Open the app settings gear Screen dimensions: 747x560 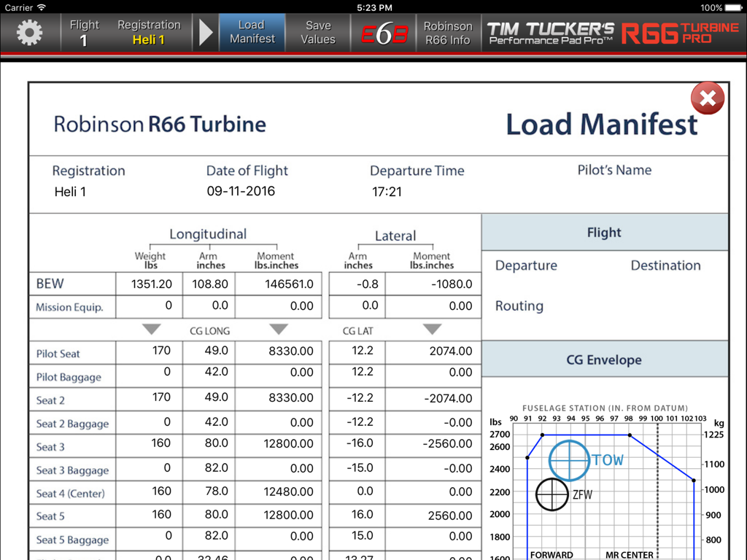29,32
